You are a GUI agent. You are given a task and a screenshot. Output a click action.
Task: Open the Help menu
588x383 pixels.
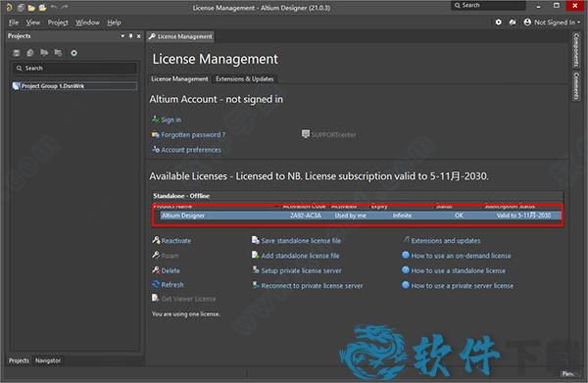(114, 23)
